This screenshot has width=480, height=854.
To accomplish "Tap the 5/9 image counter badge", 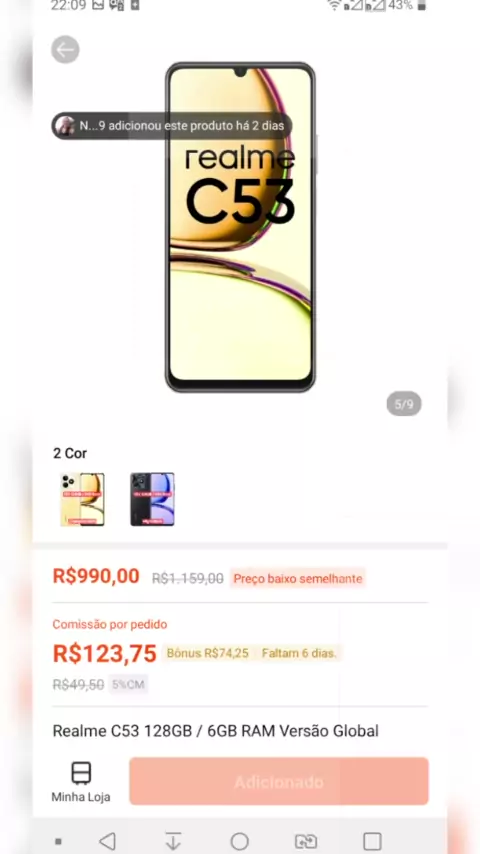I will tap(404, 404).
